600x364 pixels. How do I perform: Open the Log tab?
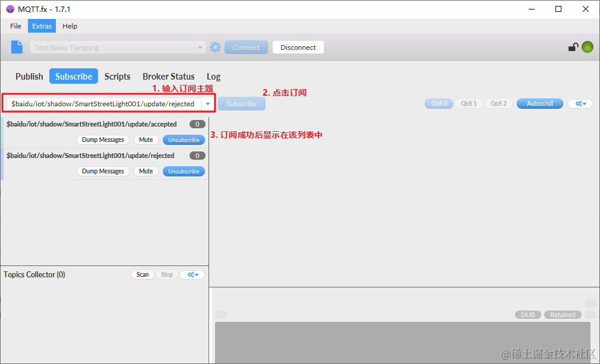213,77
